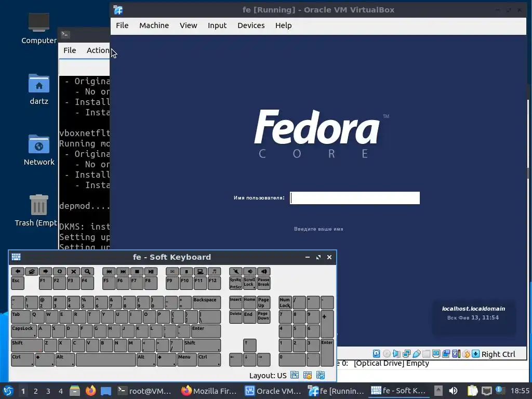
Task: Click the keyboard capture arrow icon beside Right Ctrl
Action: point(476,353)
